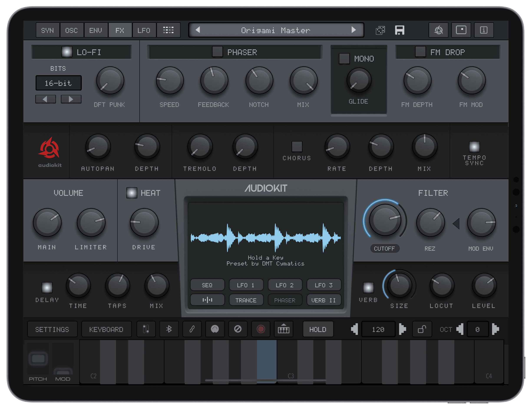The image size is (532, 410).
Task: Click the MOD wheel control
Action: (x=63, y=359)
